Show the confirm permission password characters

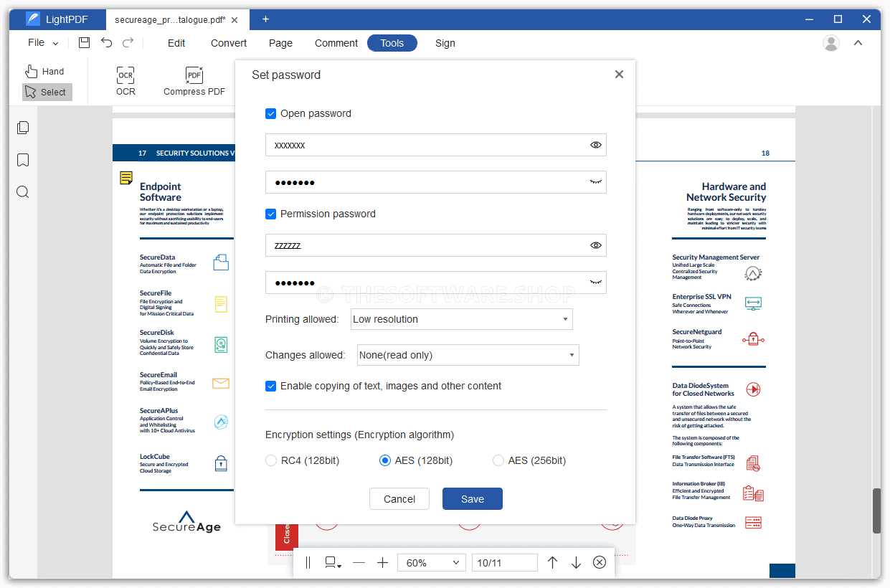tap(595, 283)
